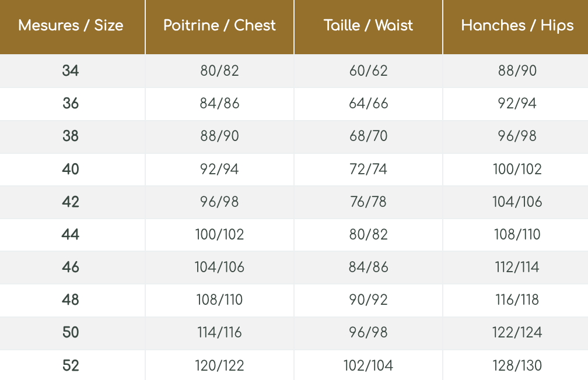Select size 46 row label
588x380 pixels.
pos(71,267)
